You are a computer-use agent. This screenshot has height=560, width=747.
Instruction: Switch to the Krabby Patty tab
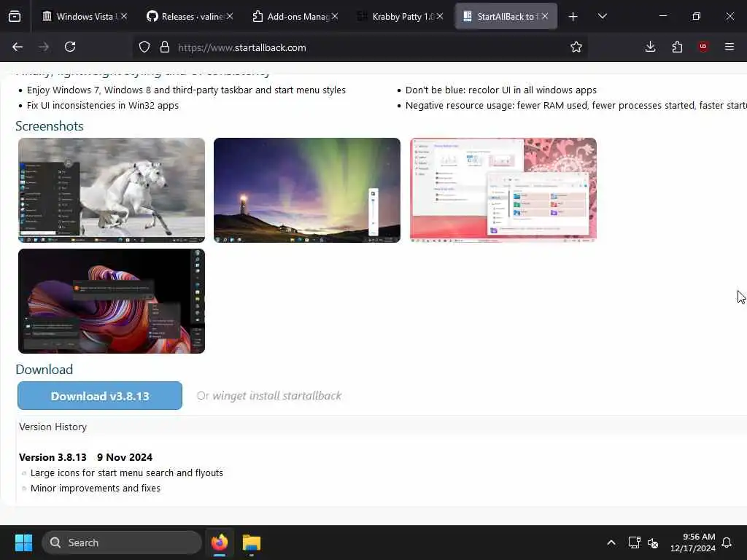(x=400, y=17)
